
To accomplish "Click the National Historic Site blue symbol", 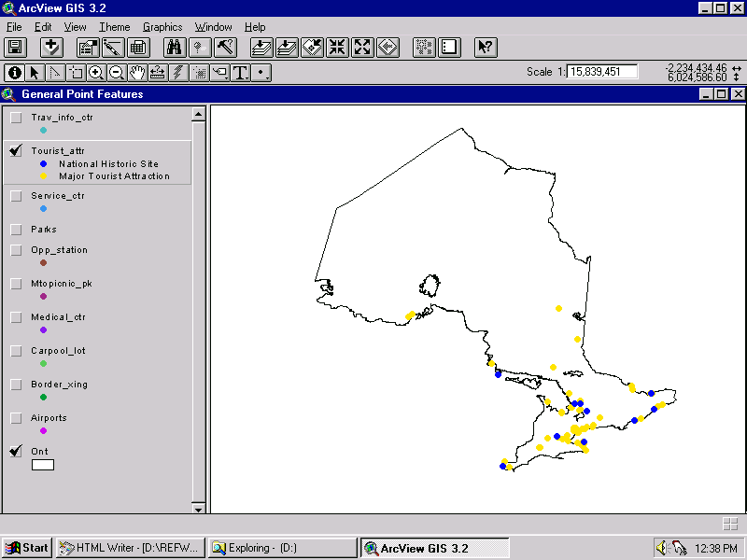I will pyautogui.click(x=43, y=164).
